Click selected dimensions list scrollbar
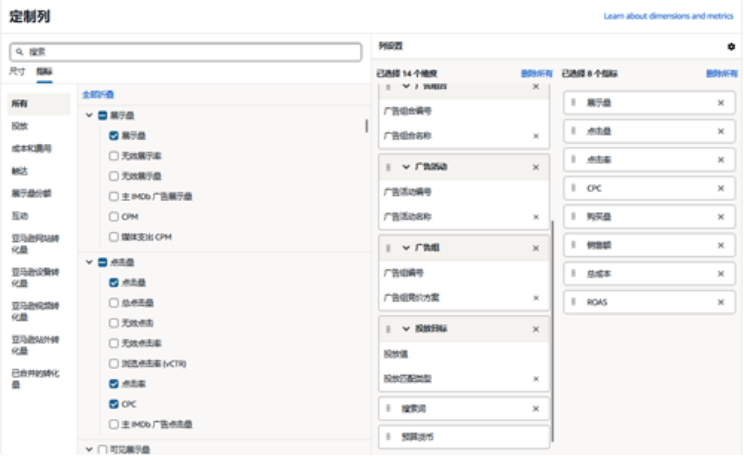The width and height of the screenshot is (744, 456). coord(552,331)
